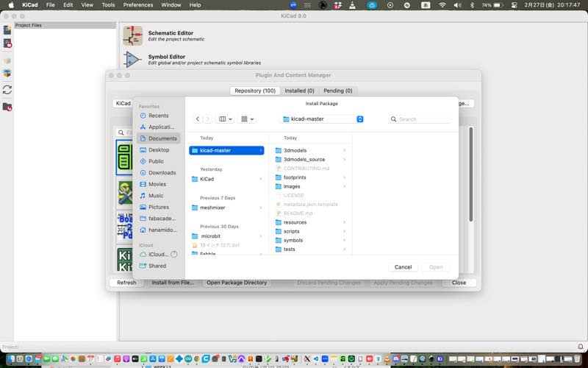Open the View menu

(x=87, y=5)
